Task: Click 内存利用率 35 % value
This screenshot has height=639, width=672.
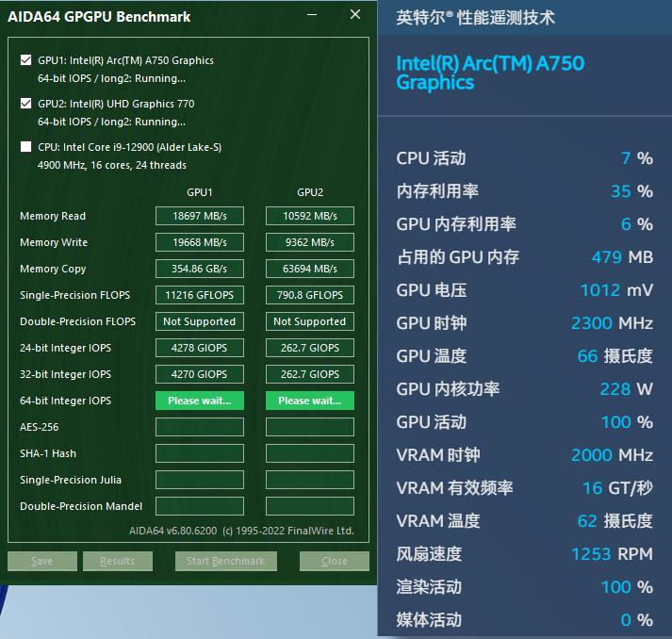Action: point(631,191)
